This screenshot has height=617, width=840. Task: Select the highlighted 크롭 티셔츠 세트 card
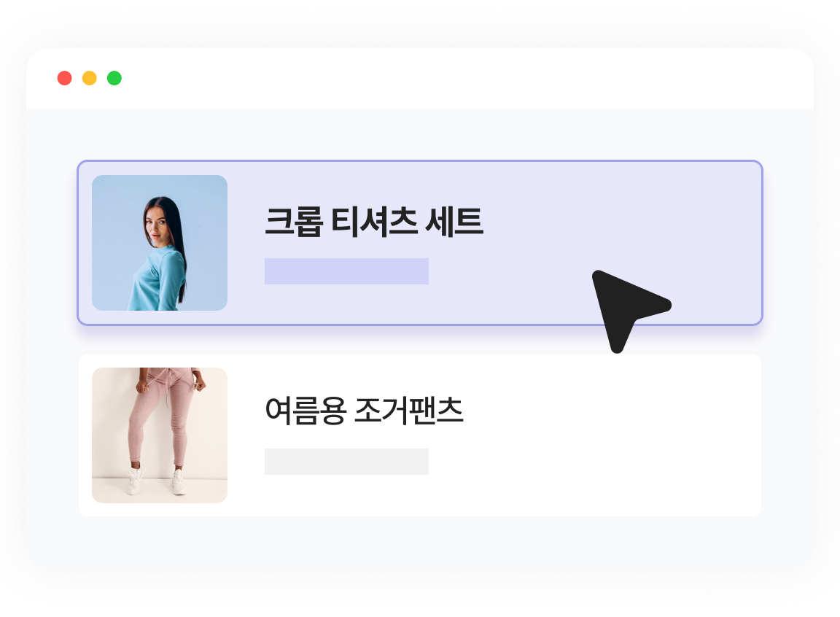[x=420, y=243]
